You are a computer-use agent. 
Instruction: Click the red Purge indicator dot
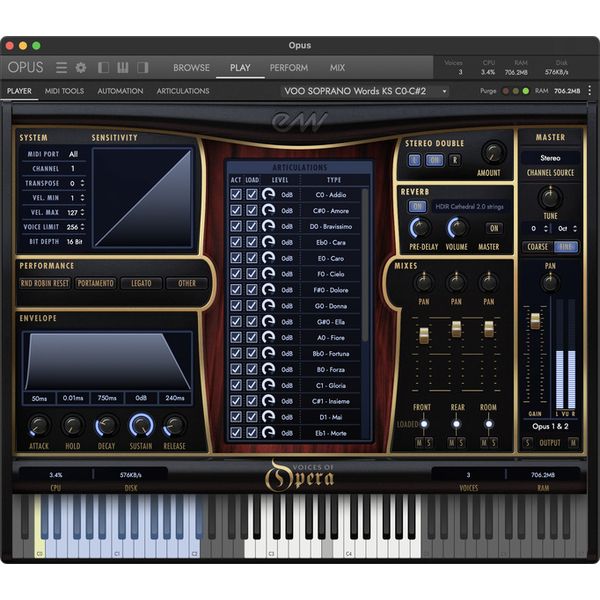pos(505,91)
